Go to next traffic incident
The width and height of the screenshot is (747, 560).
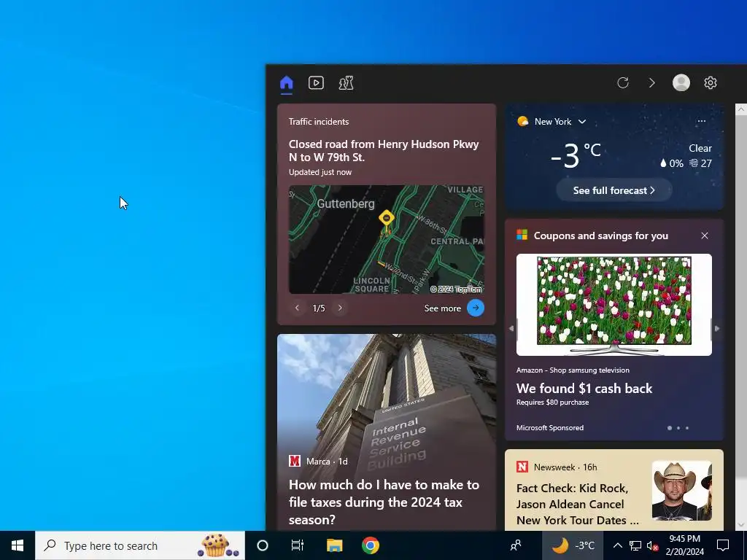coord(340,308)
